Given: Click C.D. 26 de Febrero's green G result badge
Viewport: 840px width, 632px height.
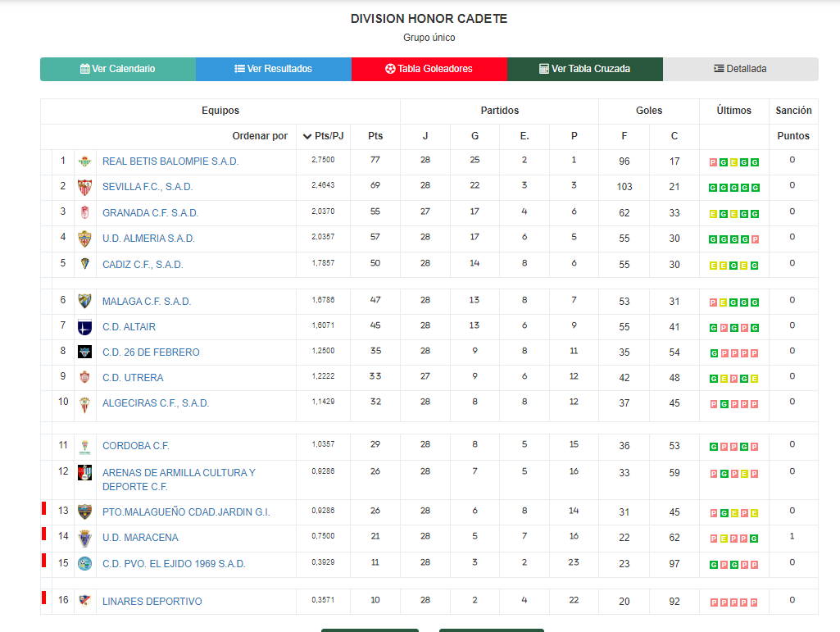Looking at the screenshot, I should pos(714,354).
